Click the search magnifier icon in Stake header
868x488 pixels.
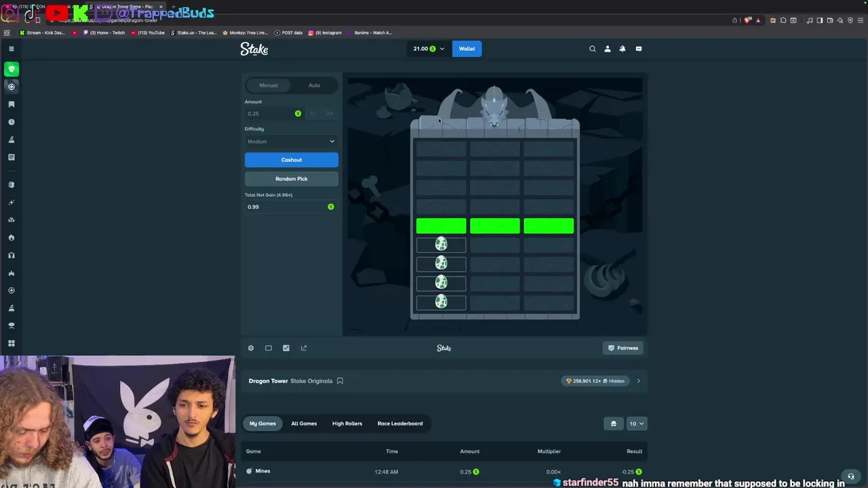[x=592, y=49]
